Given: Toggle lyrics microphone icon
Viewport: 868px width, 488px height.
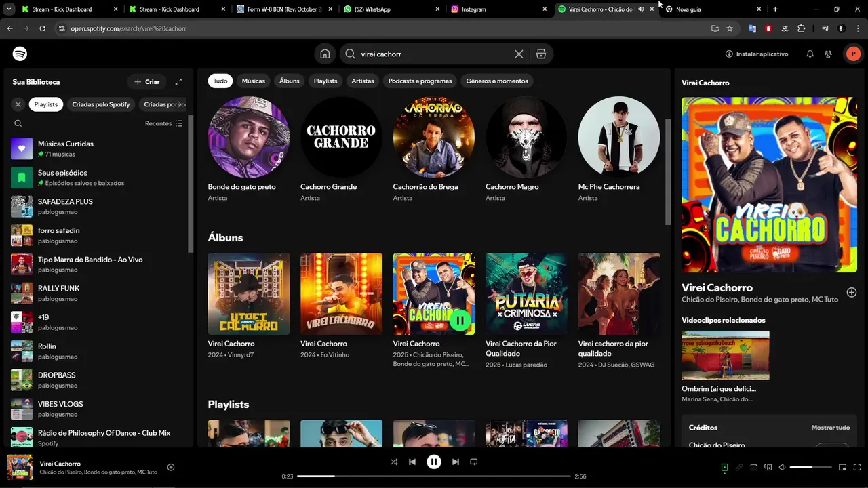Looking at the screenshot, I should coord(739,467).
